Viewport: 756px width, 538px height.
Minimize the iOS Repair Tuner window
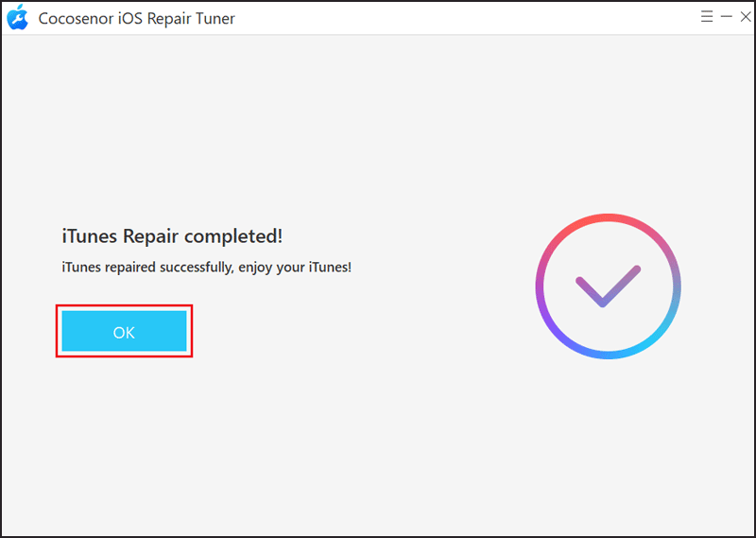tap(726, 17)
